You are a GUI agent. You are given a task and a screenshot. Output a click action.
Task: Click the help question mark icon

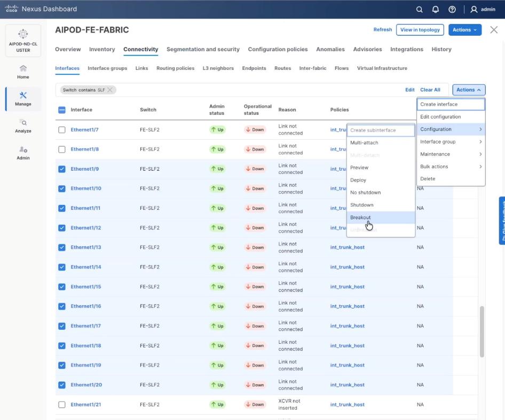coord(452,9)
